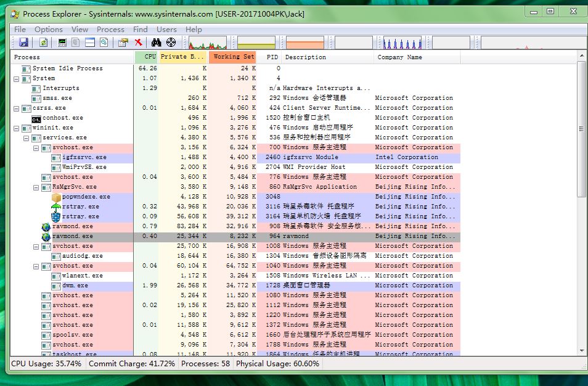Image resolution: width=588 pixels, height=386 pixels.
Task: Collapse the RsMgrSvc.exe tree node
Action: pyautogui.click(x=36, y=187)
